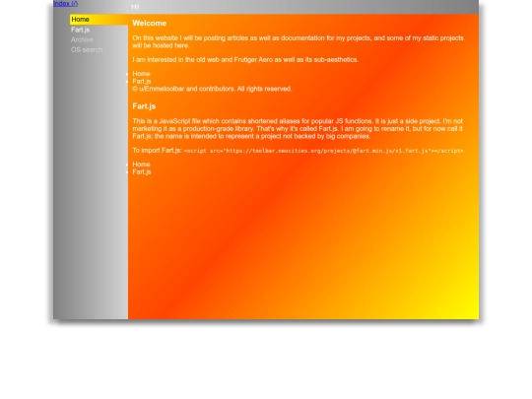The height and width of the screenshot is (399, 532).
Task: Click the Welcome heading
Action: [150, 23]
